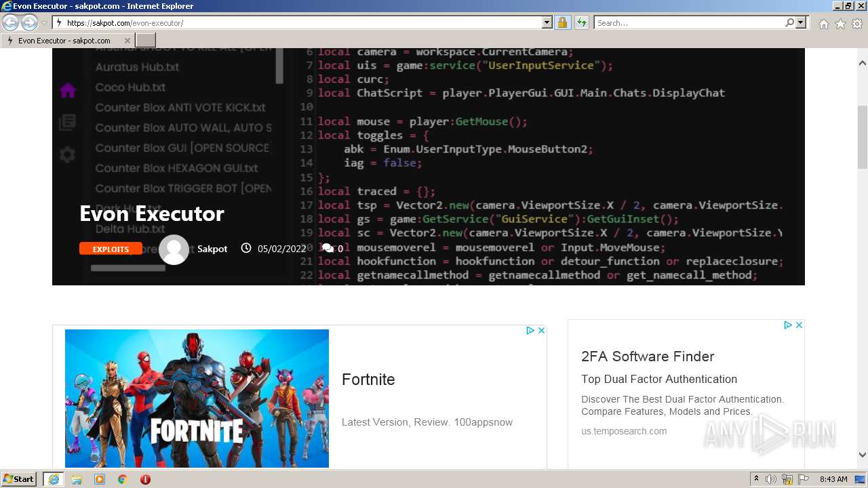
Task: Run search with the magnifier icon
Action: pos(789,23)
